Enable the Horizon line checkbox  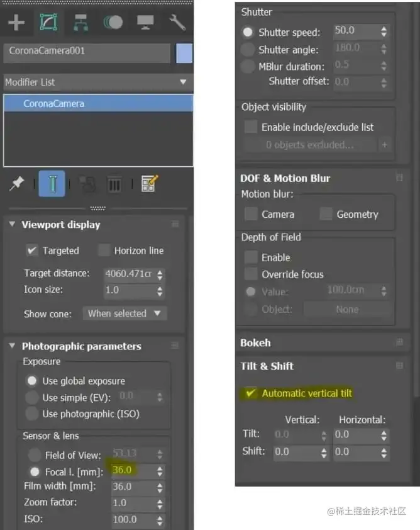(104, 250)
